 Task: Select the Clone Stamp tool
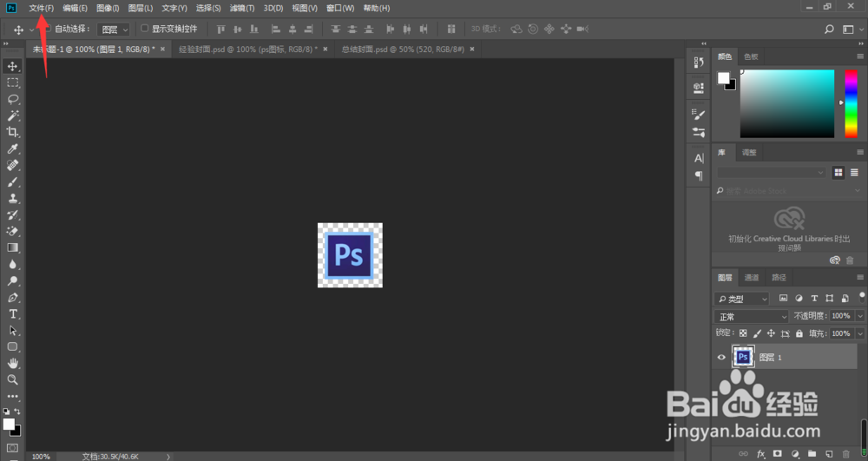pos(12,198)
